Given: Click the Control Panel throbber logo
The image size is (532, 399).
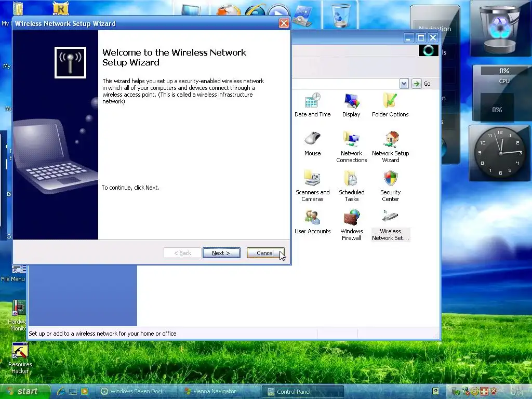Looking at the screenshot, I should 429,50.
